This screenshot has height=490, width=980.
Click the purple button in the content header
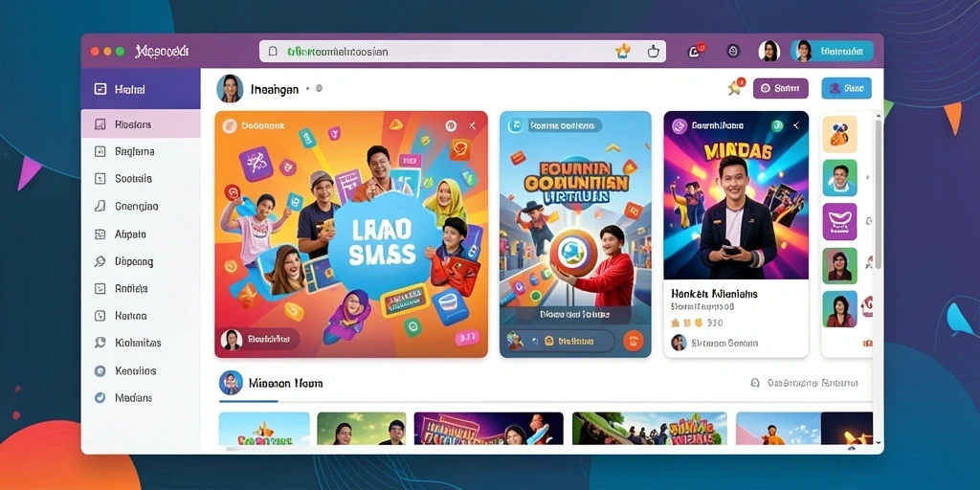coord(781,89)
